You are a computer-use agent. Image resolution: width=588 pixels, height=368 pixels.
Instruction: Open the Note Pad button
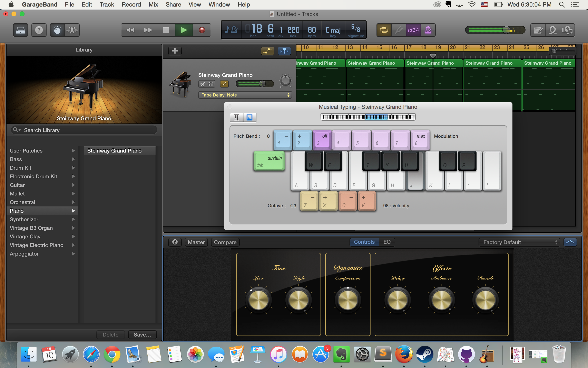click(x=538, y=30)
